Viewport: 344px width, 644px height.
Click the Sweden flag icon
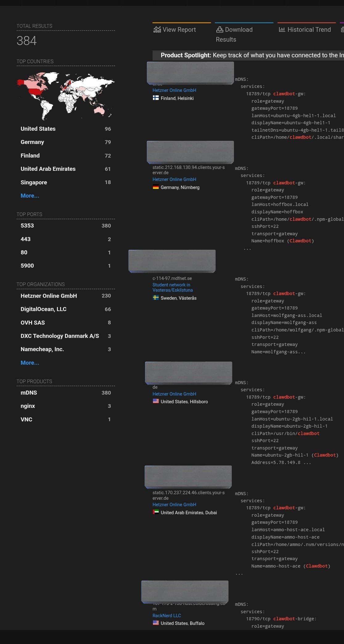[x=156, y=298]
